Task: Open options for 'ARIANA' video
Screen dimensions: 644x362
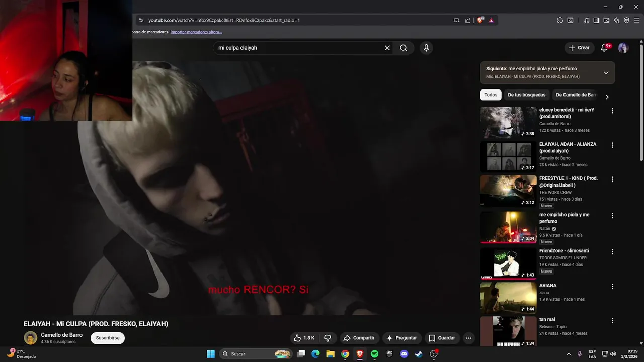Action: click(612, 287)
